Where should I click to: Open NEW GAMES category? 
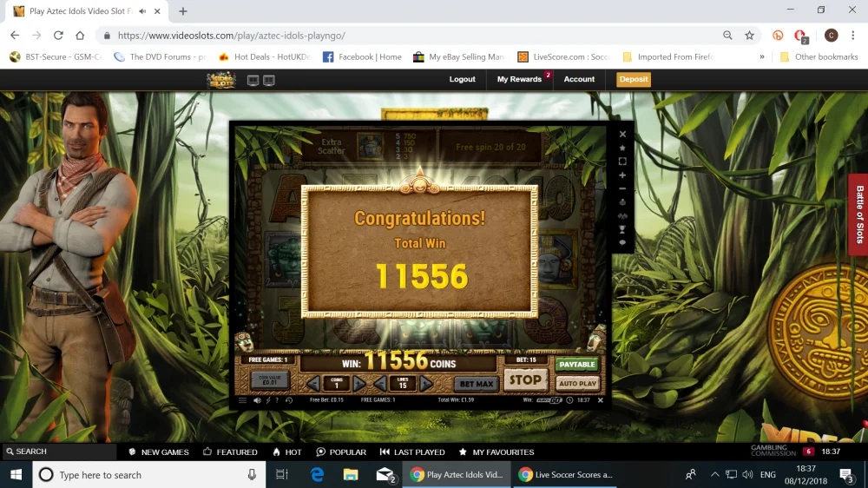(x=158, y=452)
